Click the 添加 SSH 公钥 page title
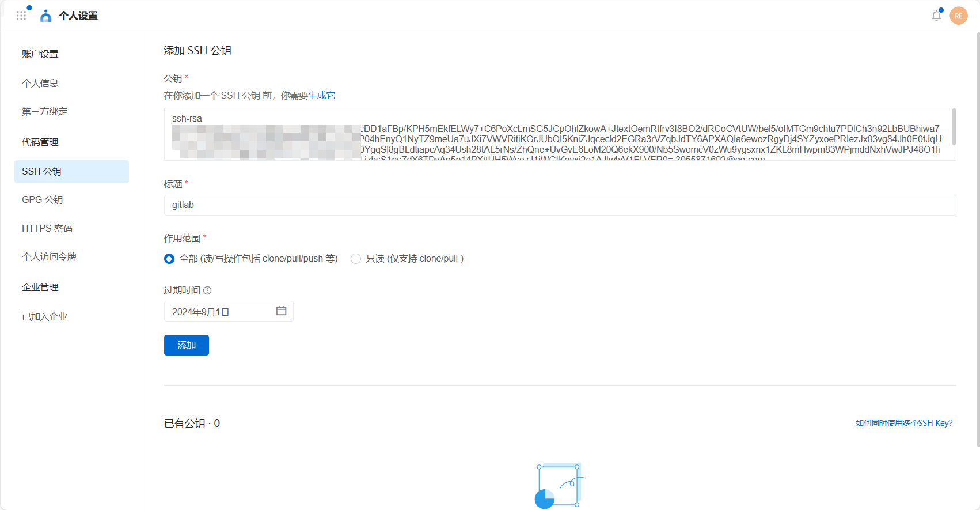 [x=197, y=51]
